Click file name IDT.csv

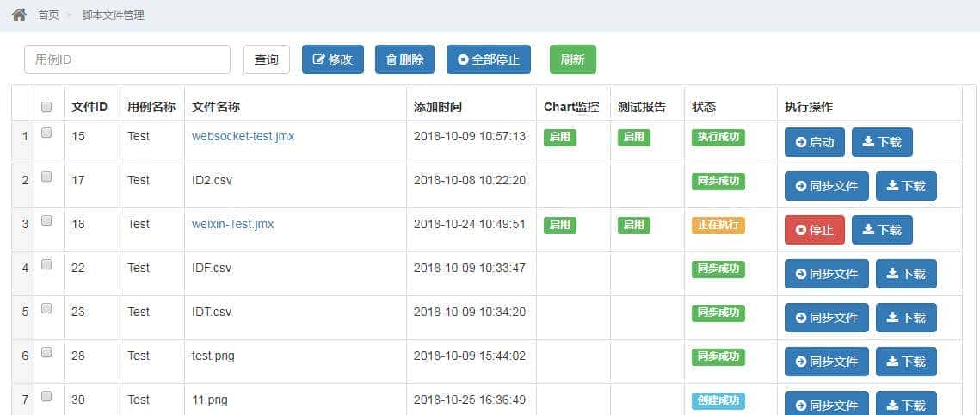212,312
